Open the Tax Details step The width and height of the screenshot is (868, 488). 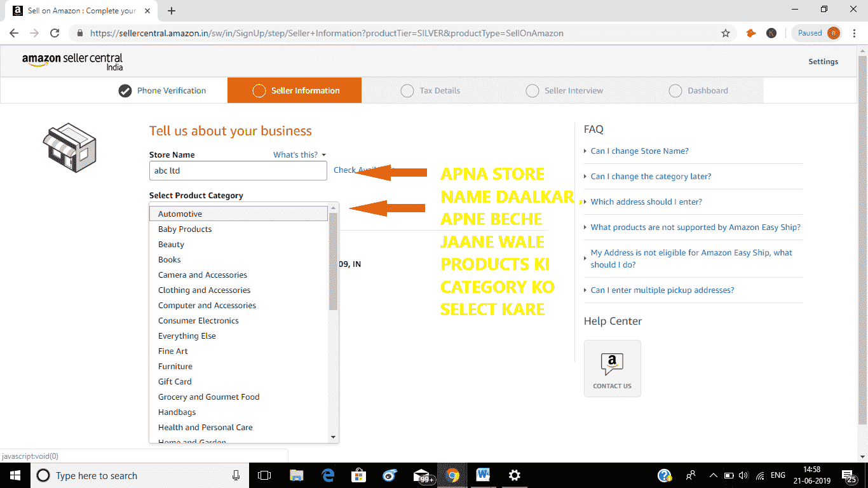click(x=430, y=91)
